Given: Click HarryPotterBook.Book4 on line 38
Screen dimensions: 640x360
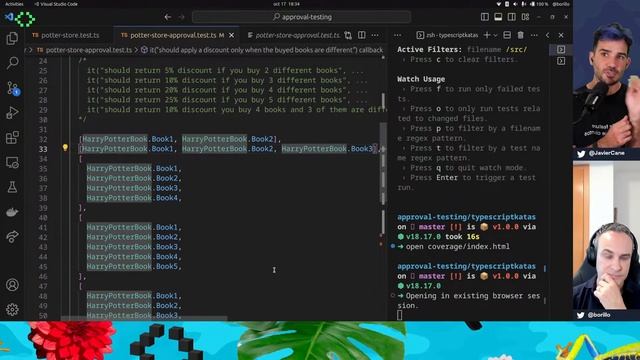Looking at the screenshot, I should click(132, 198).
